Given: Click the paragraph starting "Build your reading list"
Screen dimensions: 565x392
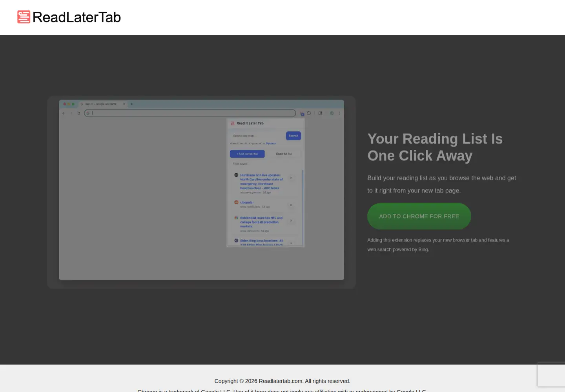Looking at the screenshot, I should click(x=442, y=184).
